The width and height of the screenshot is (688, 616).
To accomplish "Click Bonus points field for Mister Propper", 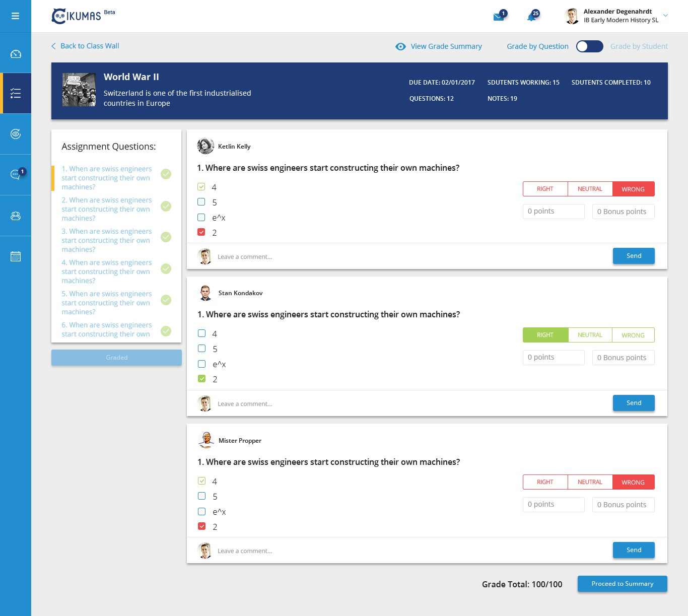I will pos(623,505).
